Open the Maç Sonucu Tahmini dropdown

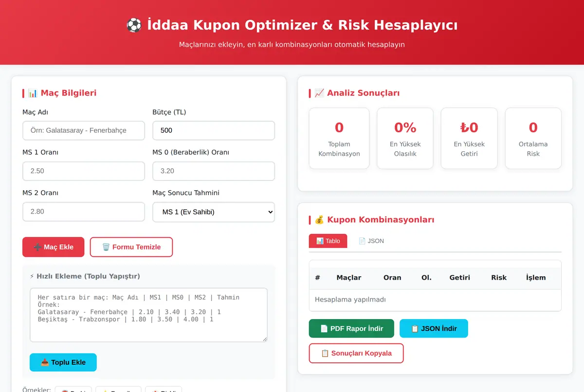(214, 212)
